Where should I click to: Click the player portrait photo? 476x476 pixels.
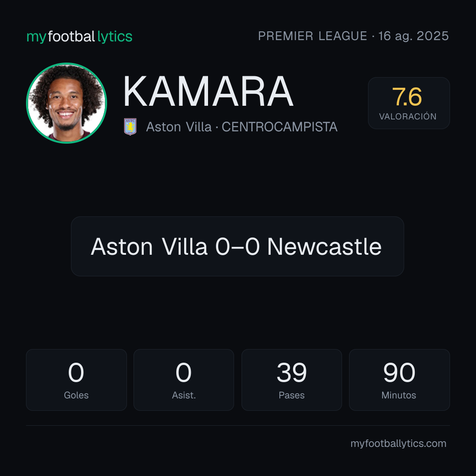[67, 103]
